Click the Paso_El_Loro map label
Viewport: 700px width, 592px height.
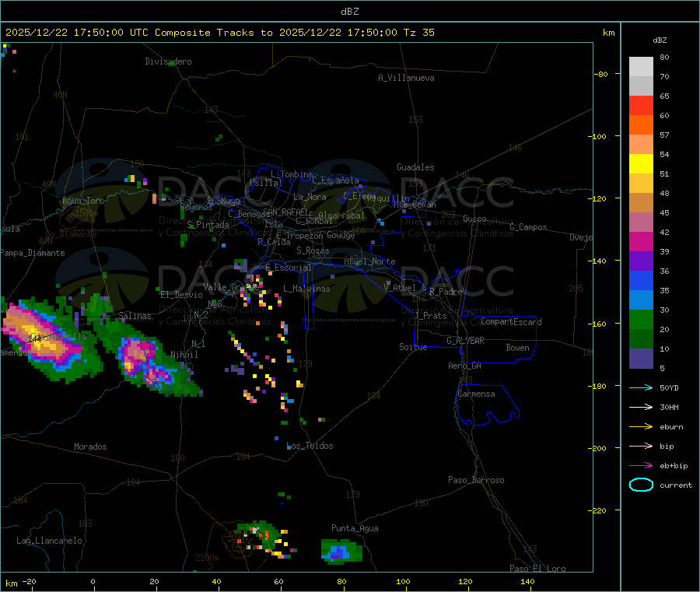(x=538, y=569)
